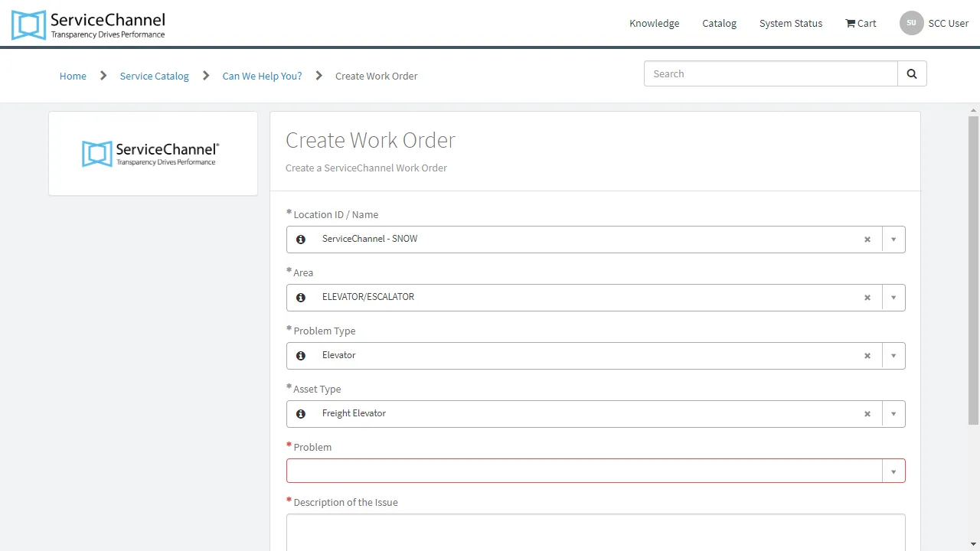Click info icon for Location ID field

click(x=301, y=240)
